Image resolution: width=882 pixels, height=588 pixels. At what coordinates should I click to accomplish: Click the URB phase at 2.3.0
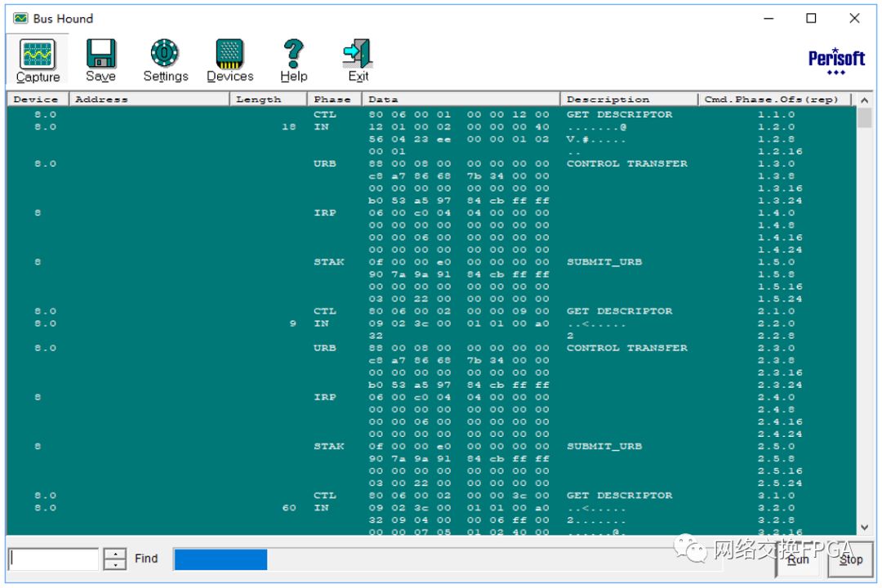click(x=324, y=348)
